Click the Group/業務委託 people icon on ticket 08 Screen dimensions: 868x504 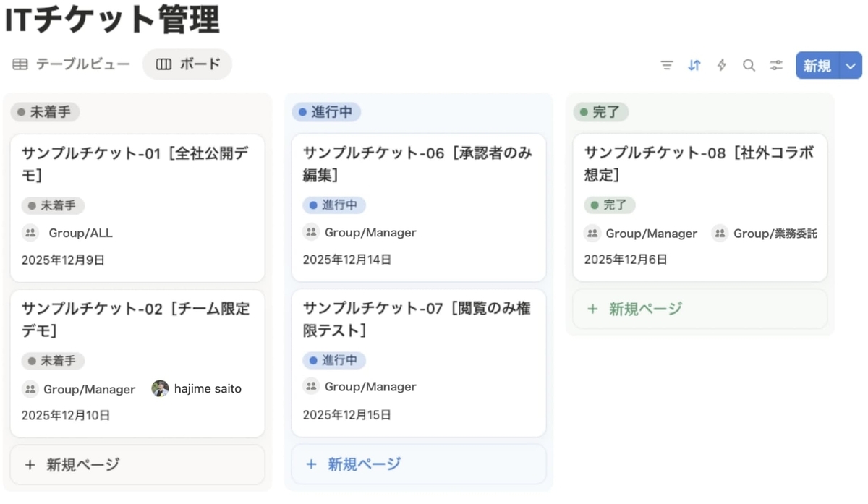[x=720, y=233]
